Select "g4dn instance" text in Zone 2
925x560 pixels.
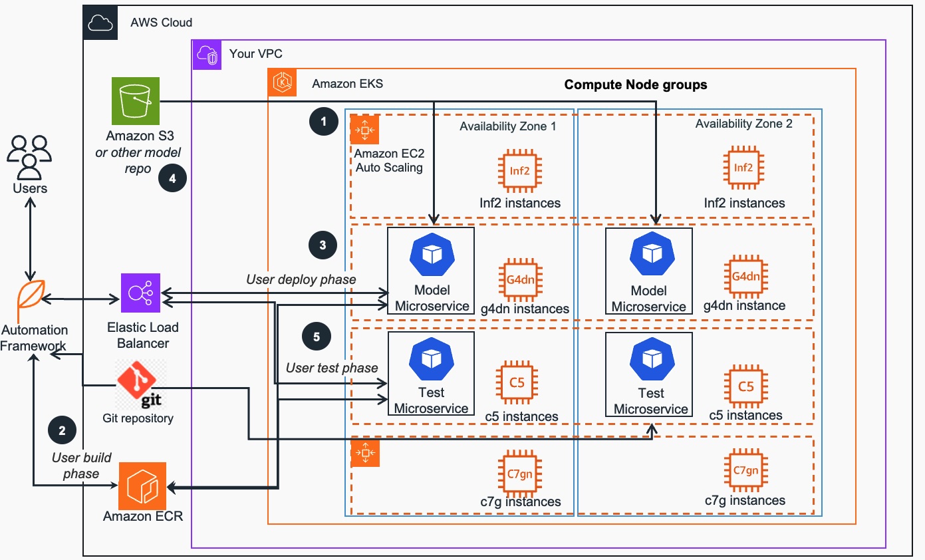point(745,307)
